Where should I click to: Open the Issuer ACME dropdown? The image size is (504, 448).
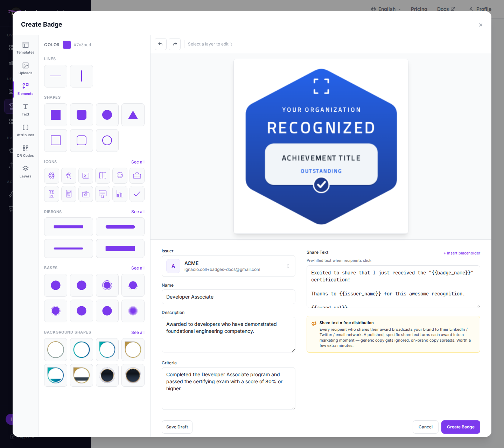point(229,266)
